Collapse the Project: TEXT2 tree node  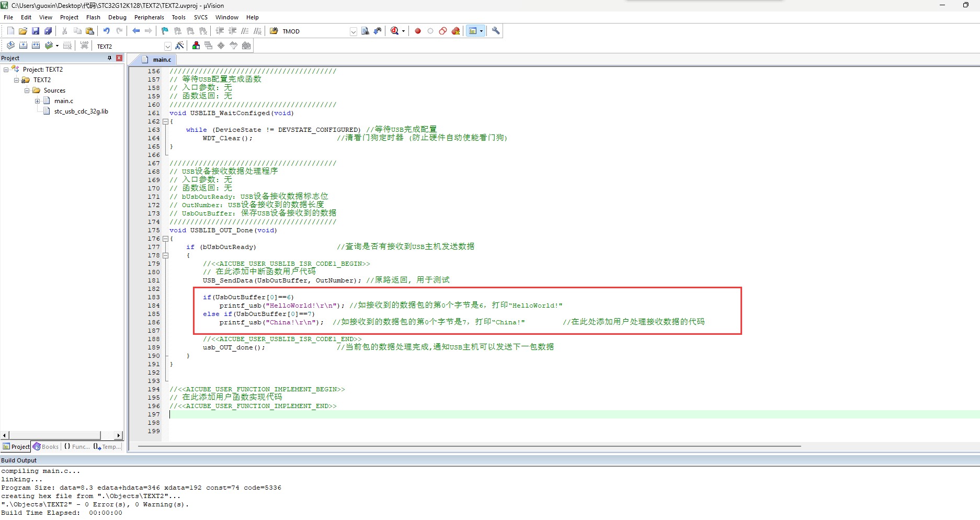6,70
